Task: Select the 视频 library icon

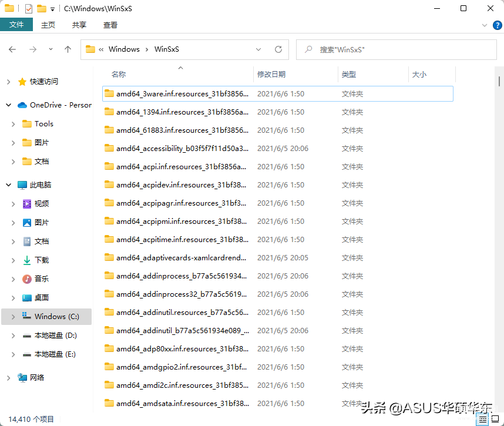Action: 27,203
